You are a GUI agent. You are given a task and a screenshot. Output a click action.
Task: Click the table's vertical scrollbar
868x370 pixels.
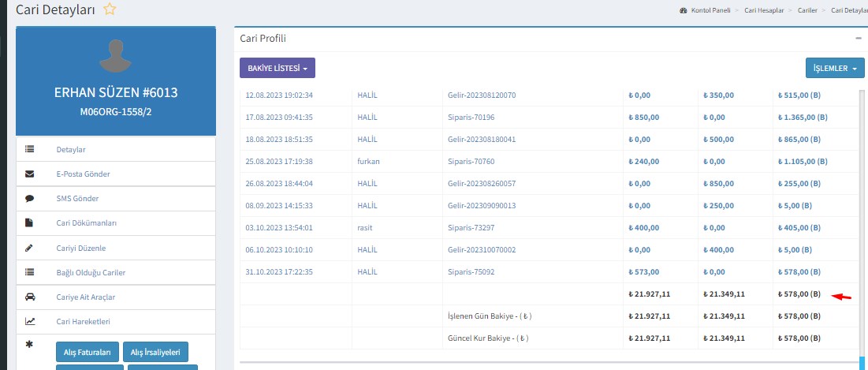[x=861, y=221]
